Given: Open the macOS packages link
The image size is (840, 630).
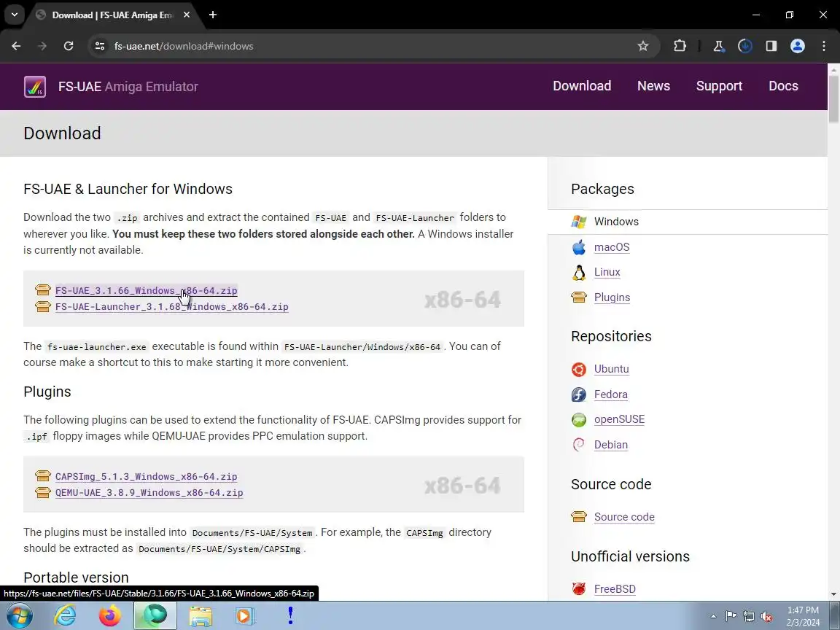Looking at the screenshot, I should pyautogui.click(x=612, y=247).
